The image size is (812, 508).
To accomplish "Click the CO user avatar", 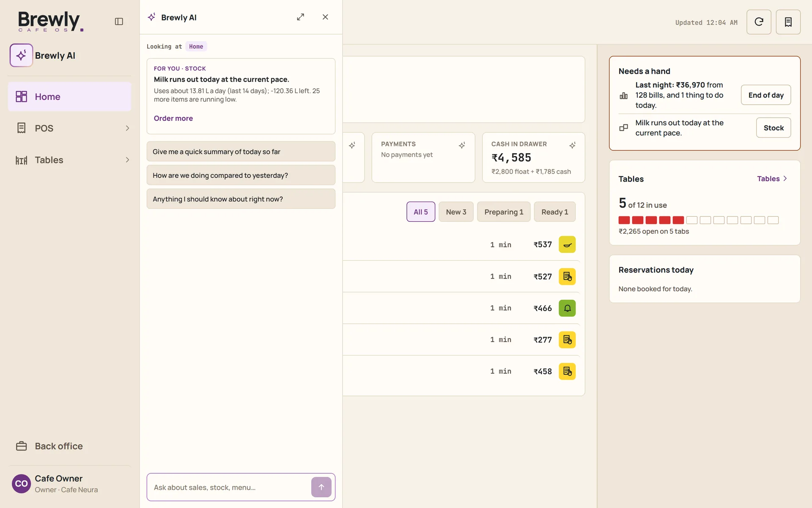I will 21,483.
